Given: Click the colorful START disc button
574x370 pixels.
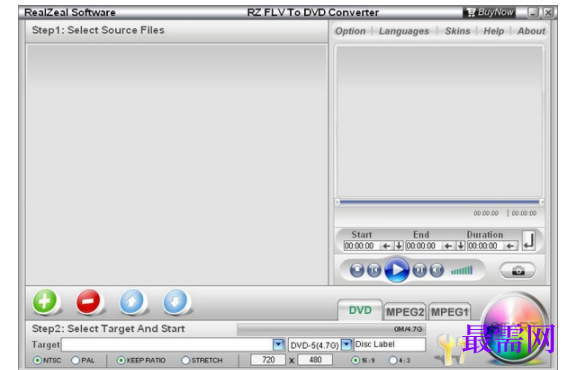Looking at the screenshot, I should click(x=515, y=328).
